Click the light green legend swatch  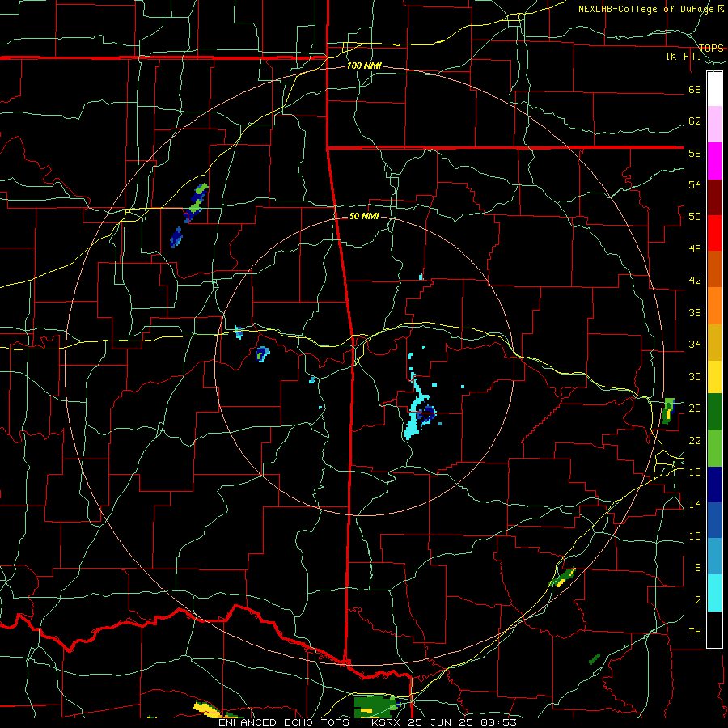click(x=714, y=448)
